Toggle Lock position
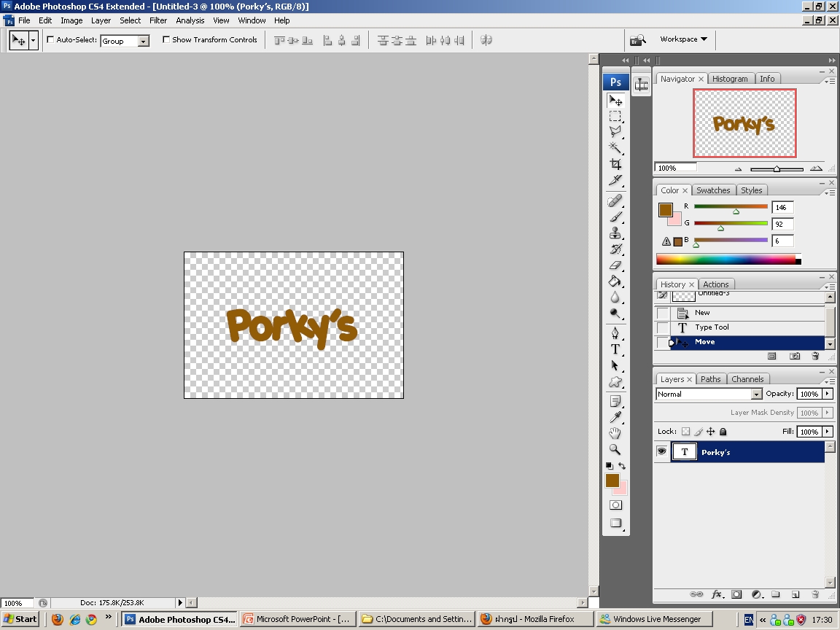The width and height of the screenshot is (840, 630). [x=711, y=431]
